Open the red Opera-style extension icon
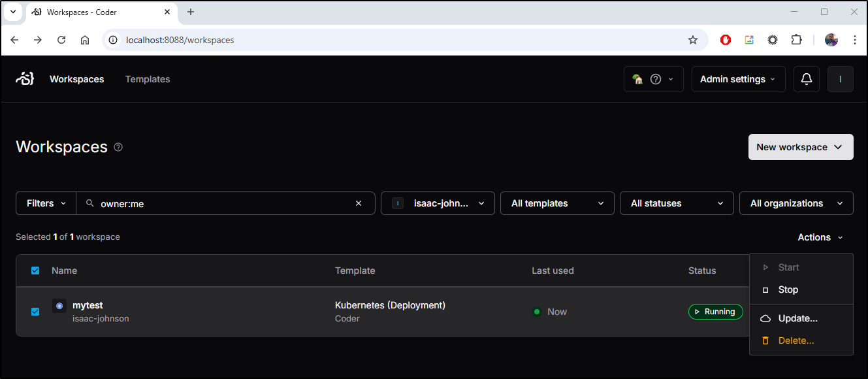This screenshot has height=379, width=868. tap(726, 40)
